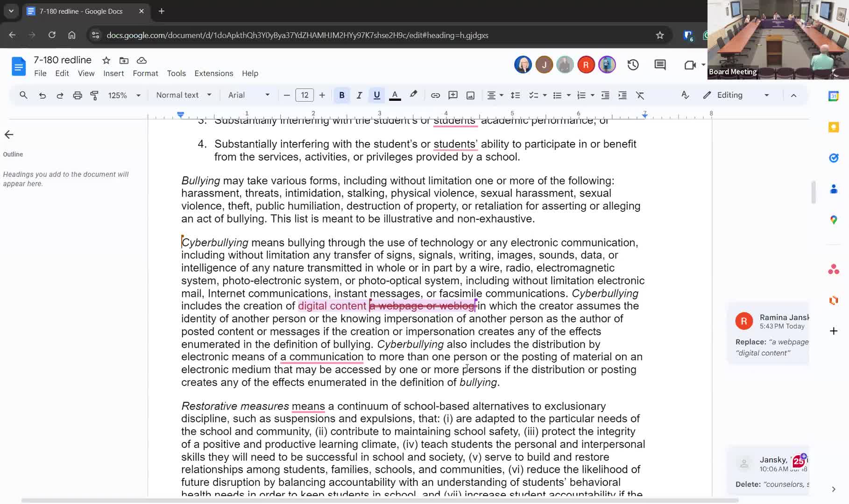Open the Google Maps side panel
The width and height of the screenshot is (849, 504).
point(834,220)
